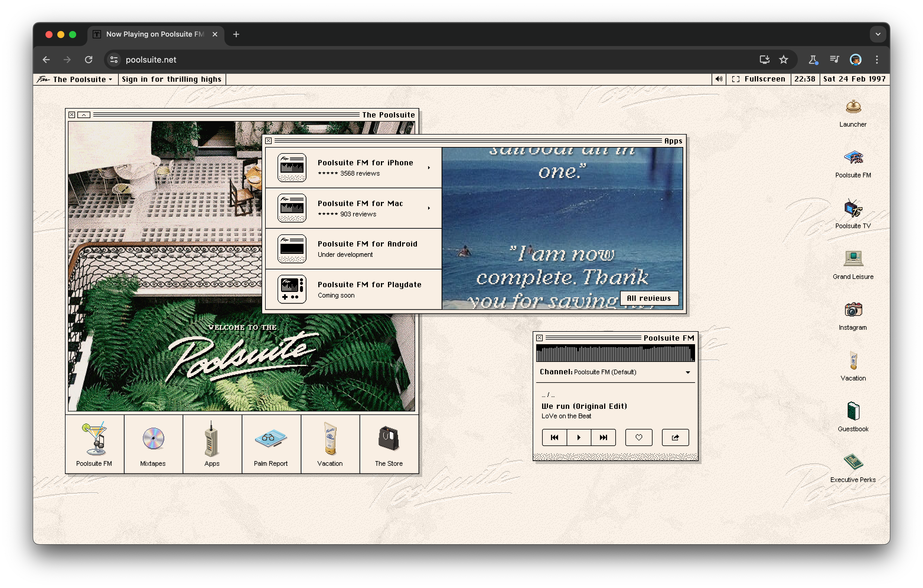
Task: Open the Grand Leisure computer icon
Action: [x=853, y=259]
